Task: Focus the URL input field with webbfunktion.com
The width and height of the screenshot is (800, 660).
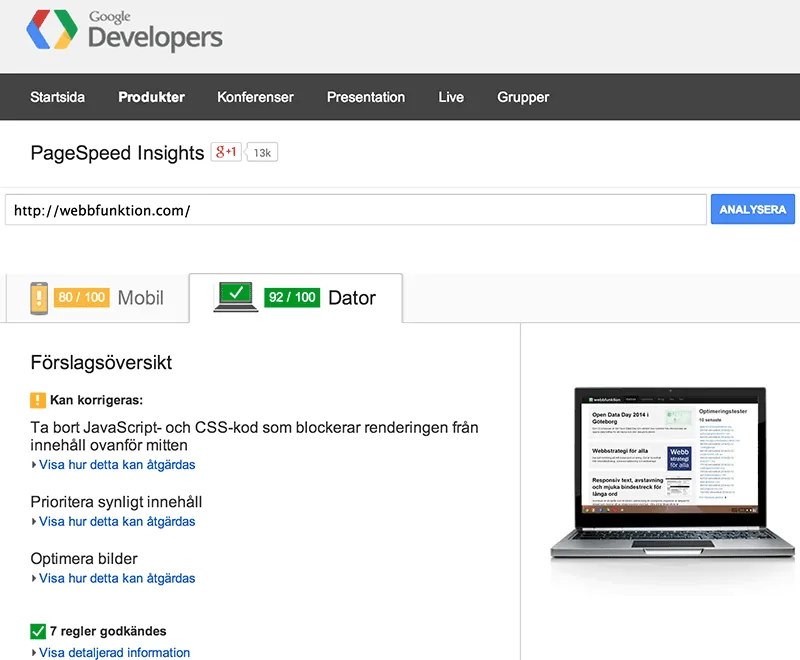Action: pos(356,210)
